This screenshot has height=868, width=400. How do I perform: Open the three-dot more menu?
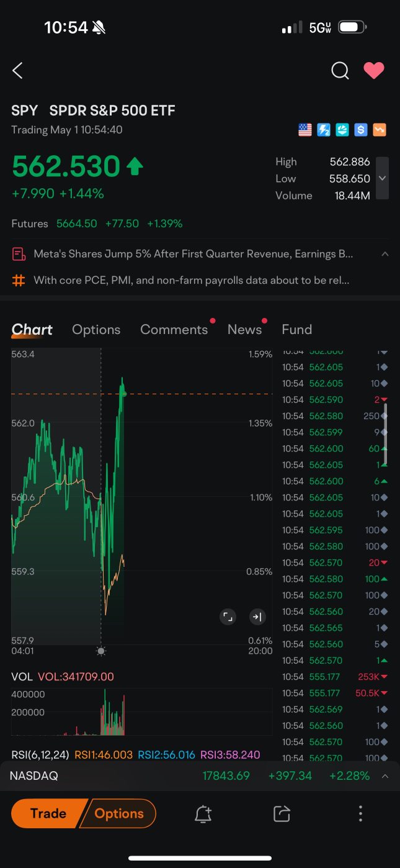point(360,814)
